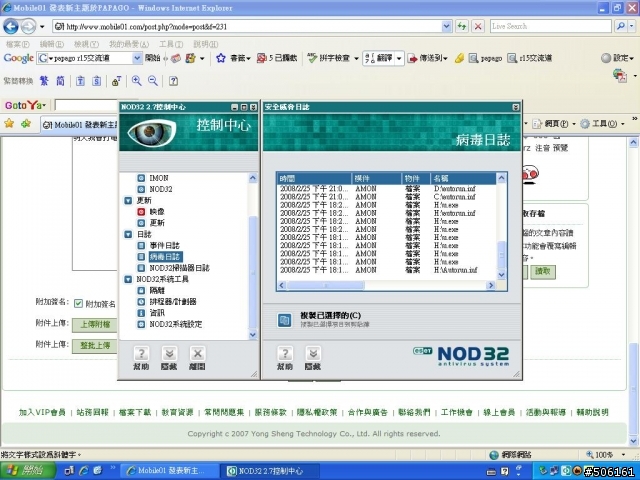The height and width of the screenshot is (480, 640).
Task: Open 事件日誌 in NOD32 control center
Action: pos(164,245)
